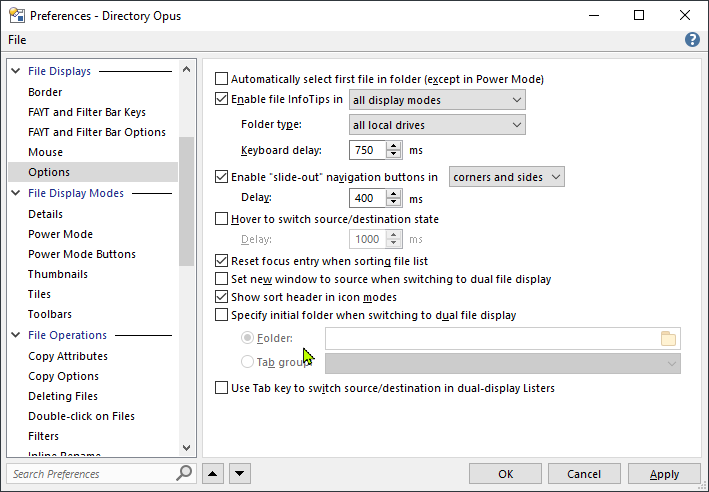The height and width of the screenshot is (492, 709).
Task: Toggle Automatically select first file in folder
Action: coord(221,79)
